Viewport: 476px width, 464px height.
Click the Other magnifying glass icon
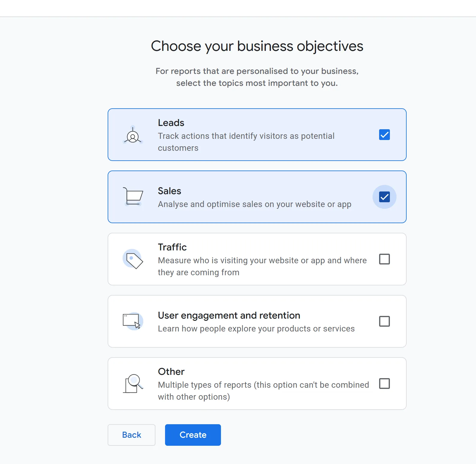click(x=133, y=384)
